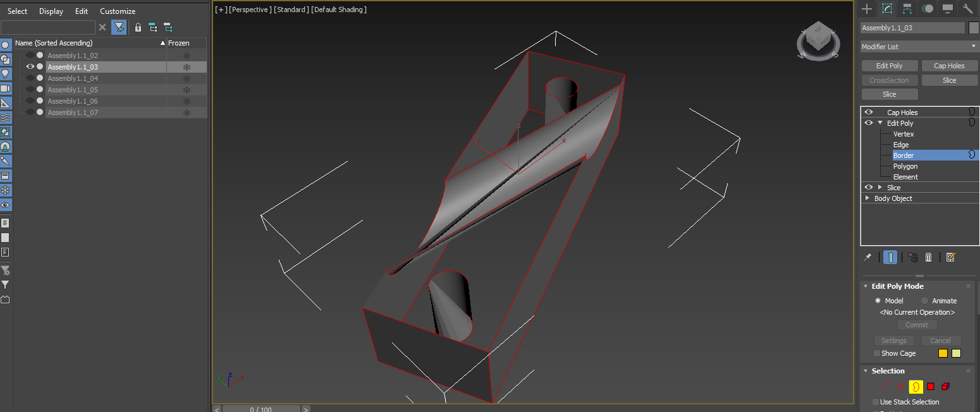Toggle Display Space Warps filter icon
Image resolution: width=980 pixels, height=412 pixels.
click(x=6, y=118)
